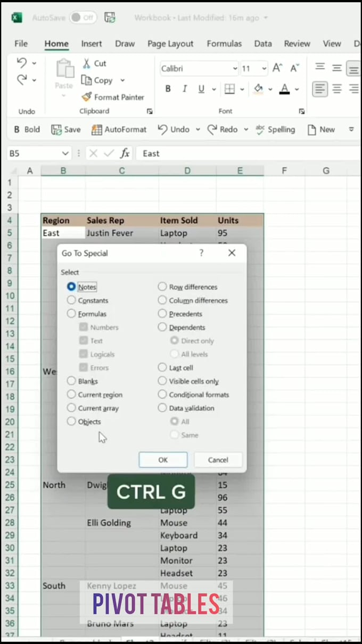
Task: Click the formula bar enter checkmark
Action: tap(109, 153)
